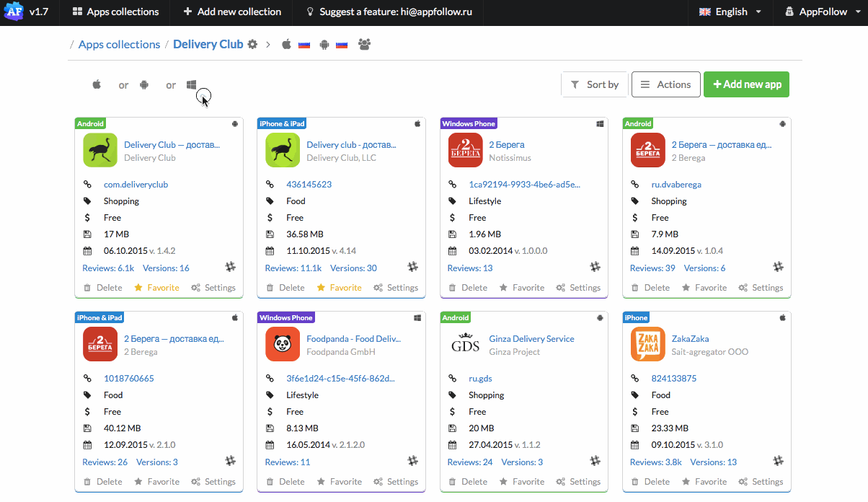Click Foodpanda app icon thumbnail
Screen dimensions: 868x502
[x=283, y=344]
